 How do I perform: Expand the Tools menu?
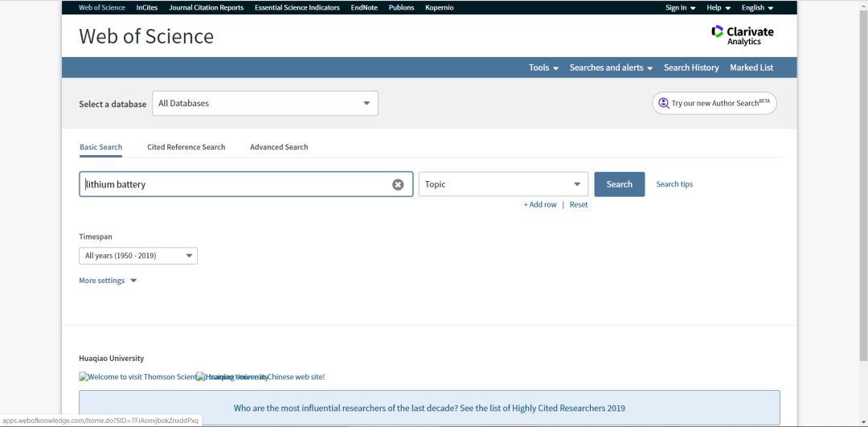pos(543,68)
